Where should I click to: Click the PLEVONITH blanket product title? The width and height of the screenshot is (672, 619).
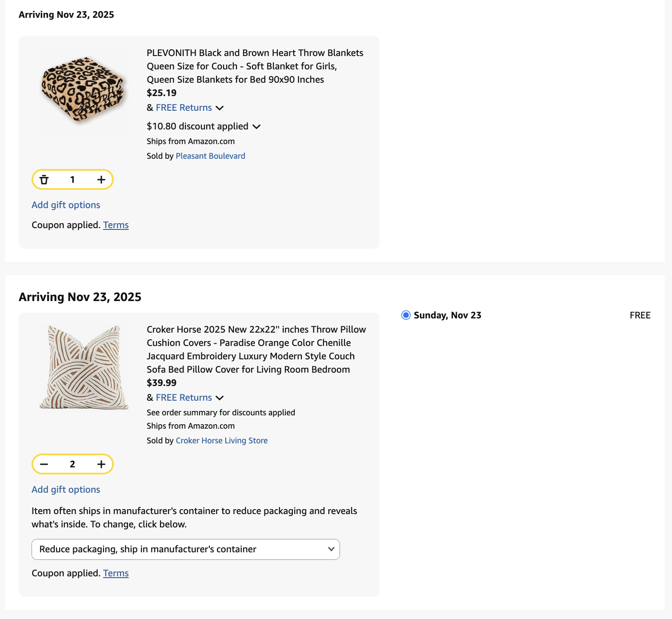click(255, 66)
